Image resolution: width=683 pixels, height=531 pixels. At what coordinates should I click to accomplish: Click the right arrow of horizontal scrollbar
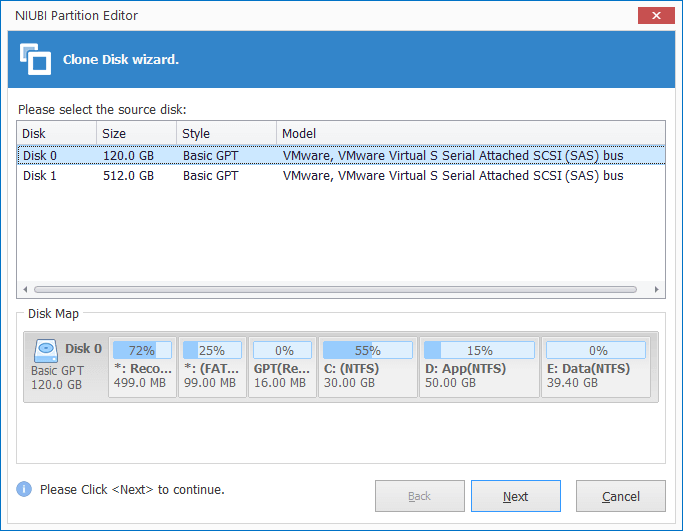click(x=656, y=289)
